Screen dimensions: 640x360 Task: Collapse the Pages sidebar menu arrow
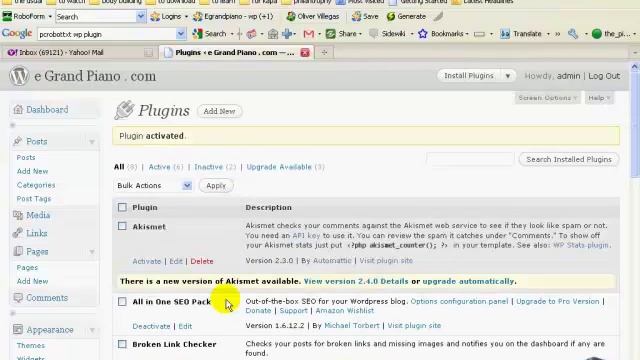[x=92, y=251]
